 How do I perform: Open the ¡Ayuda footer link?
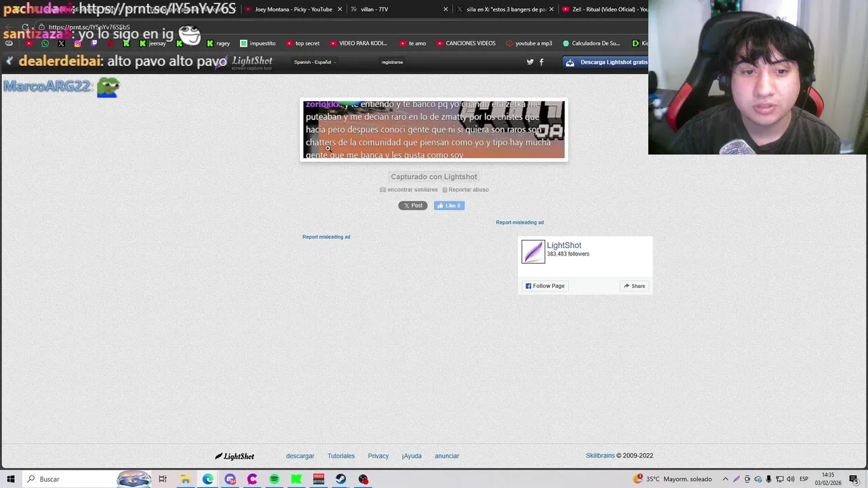(412, 456)
